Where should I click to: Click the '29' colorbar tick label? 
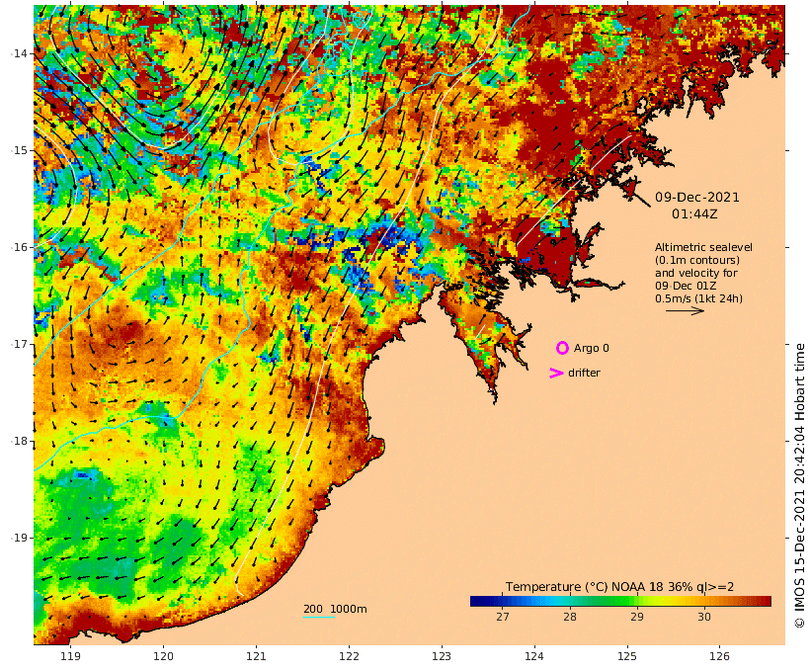click(637, 617)
